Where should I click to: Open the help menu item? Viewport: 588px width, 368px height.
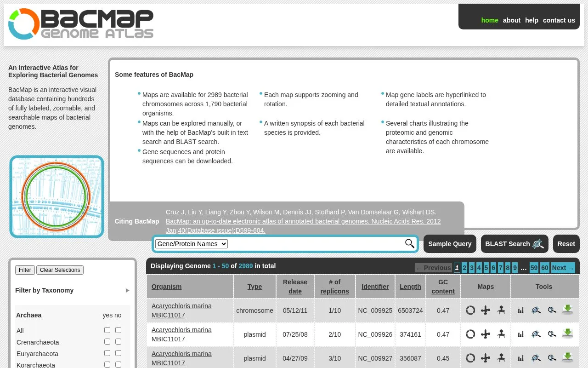tap(531, 20)
